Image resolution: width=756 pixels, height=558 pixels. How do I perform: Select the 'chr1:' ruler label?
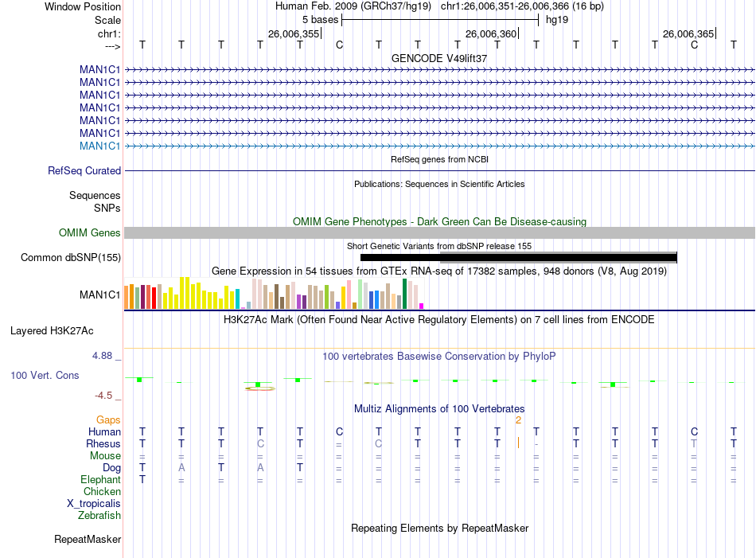109,33
